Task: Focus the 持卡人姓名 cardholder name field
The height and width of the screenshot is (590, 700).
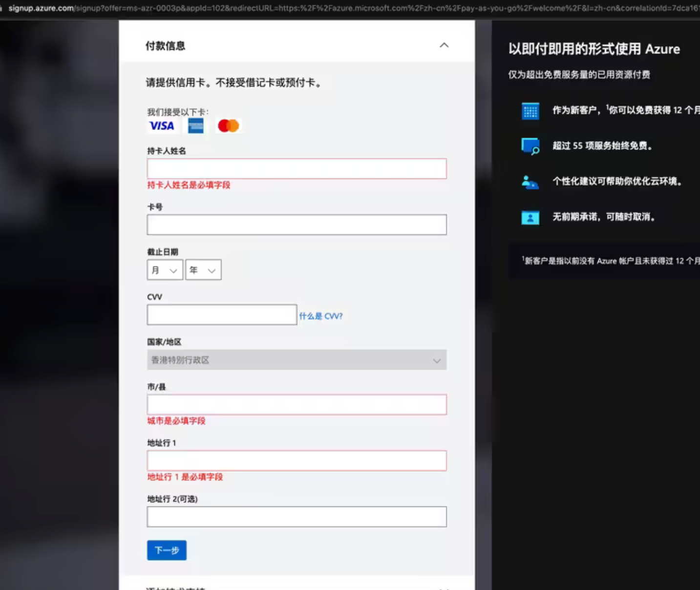Action: point(297,169)
